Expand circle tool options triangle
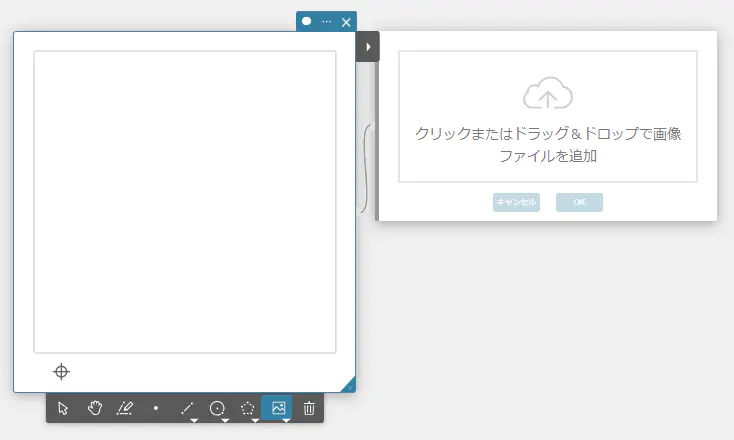The image size is (734, 440). click(225, 420)
